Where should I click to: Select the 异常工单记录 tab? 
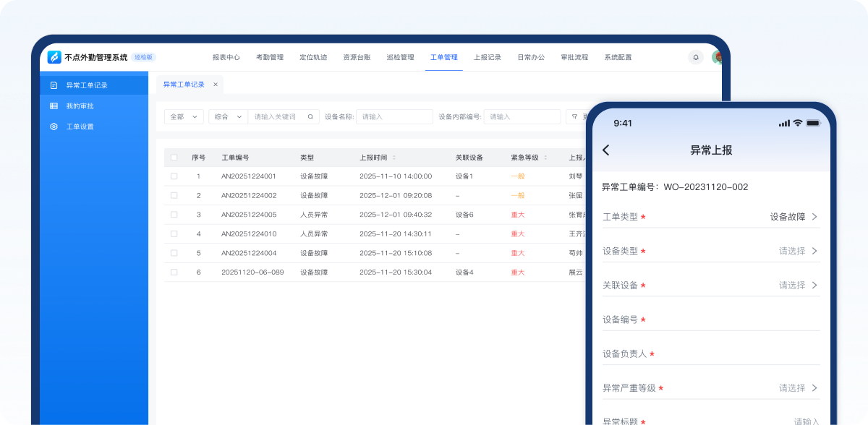pos(185,84)
